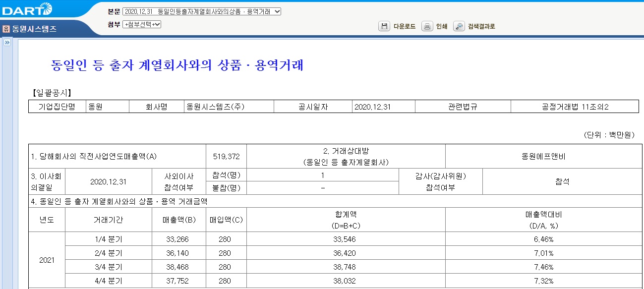
Task: Click the (단위 : 백만원) unit note
Action: coord(608,135)
